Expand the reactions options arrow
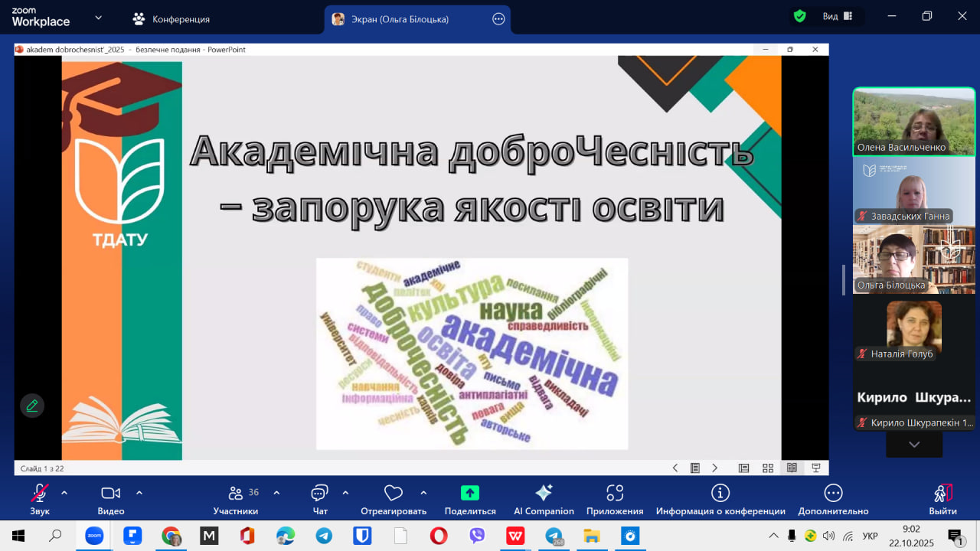980x551 pixels. tap(423, 493)
